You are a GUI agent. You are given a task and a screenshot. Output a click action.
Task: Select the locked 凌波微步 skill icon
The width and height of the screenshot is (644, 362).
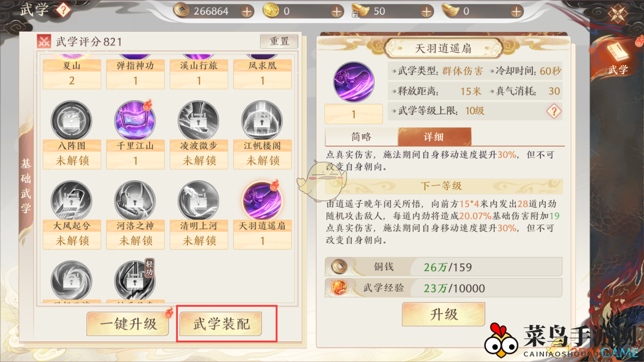pos(199,120)
